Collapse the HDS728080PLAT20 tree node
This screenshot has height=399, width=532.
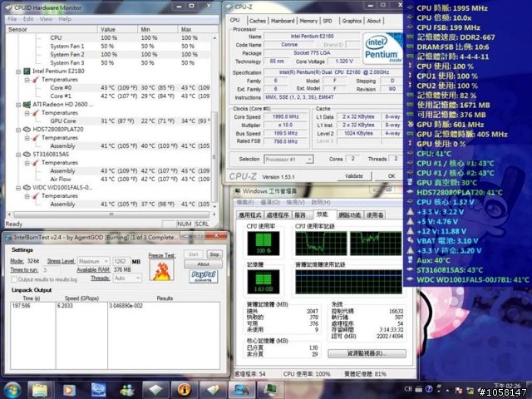pos(18,130)
